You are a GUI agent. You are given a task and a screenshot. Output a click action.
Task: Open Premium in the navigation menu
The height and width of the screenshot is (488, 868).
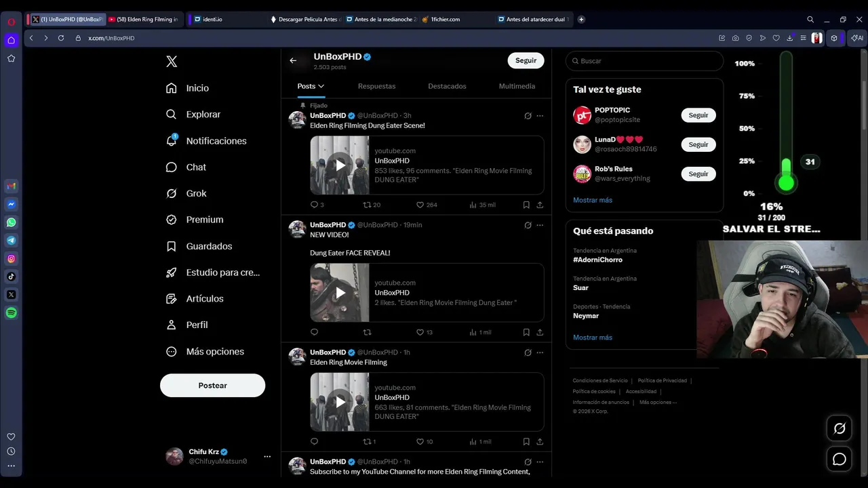pyautogui.click(x=195, y=220)
